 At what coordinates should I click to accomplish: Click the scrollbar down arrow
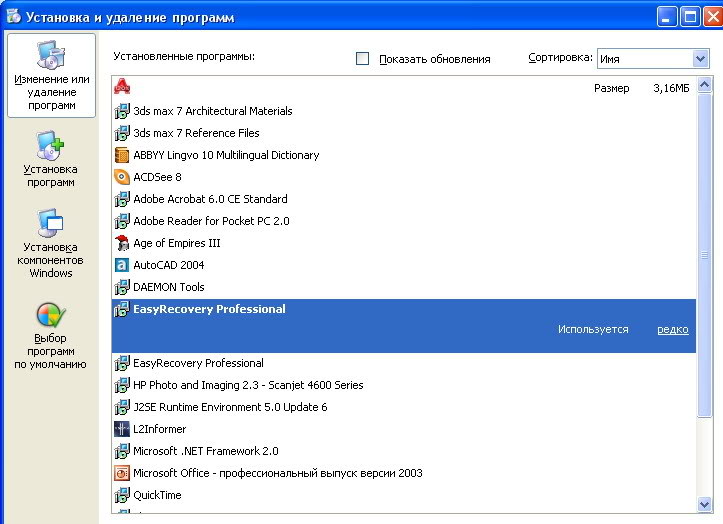click(x=704, y=505)
